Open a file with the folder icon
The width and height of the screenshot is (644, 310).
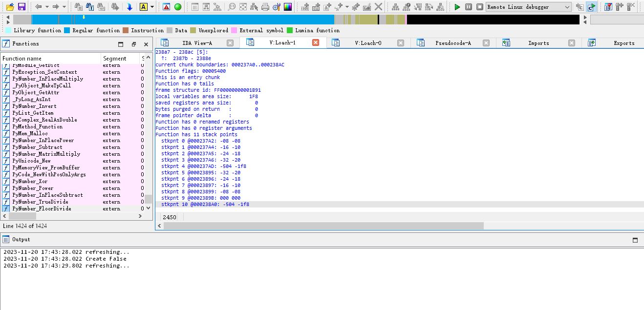click(x=11, y=7)
